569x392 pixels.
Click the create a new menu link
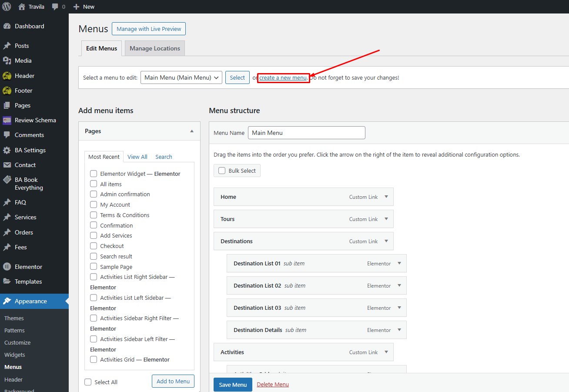pos(283,77)
